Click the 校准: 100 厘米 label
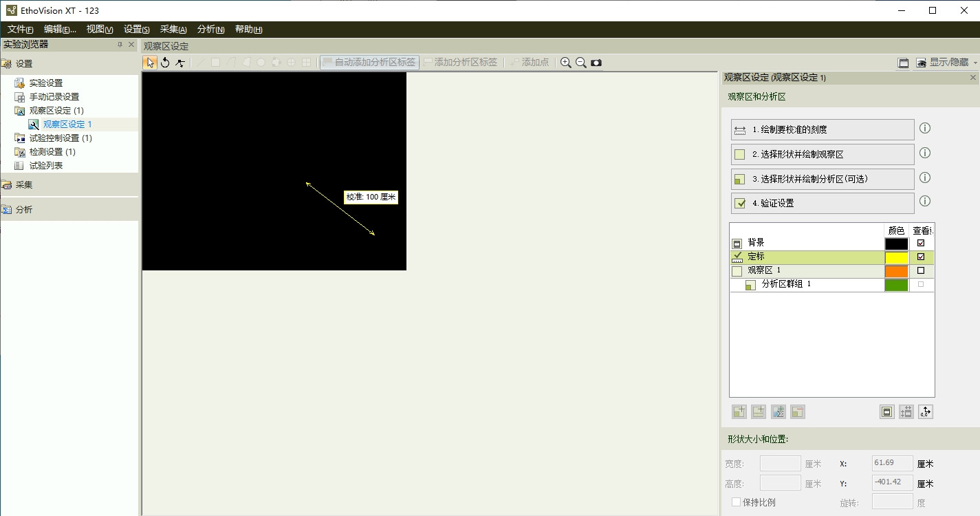The image size is (980, 516). click(x=371, y=197)
